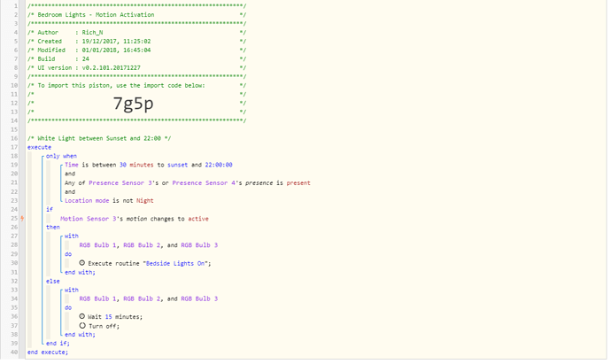Click 'Motion Sensor 3' in the if condition

point(88,219)
